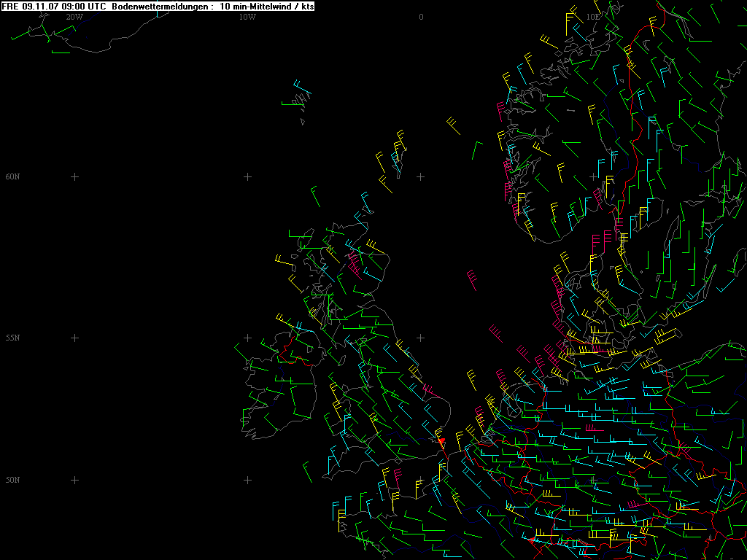The height and width of the screenshot is (560, 747).
Task: Click the grid cross at 60N 20W
Action: pyautogui.click(x=74, y=176)
